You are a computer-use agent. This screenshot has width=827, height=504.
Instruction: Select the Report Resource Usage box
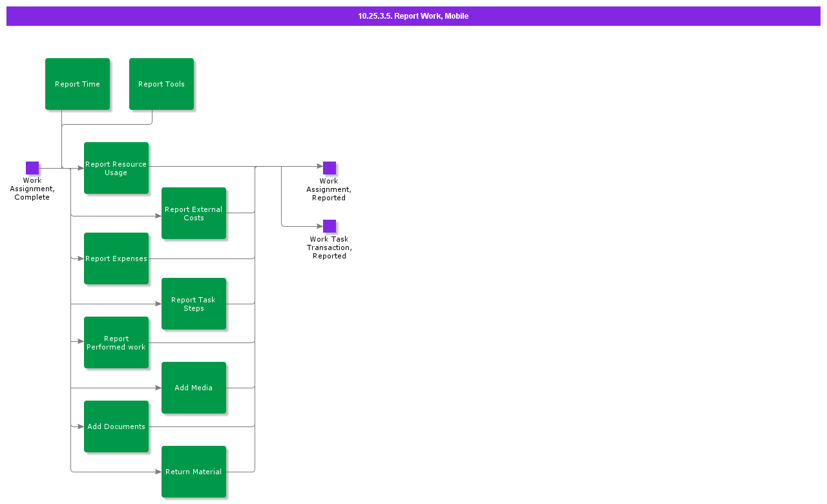(116, 168)
